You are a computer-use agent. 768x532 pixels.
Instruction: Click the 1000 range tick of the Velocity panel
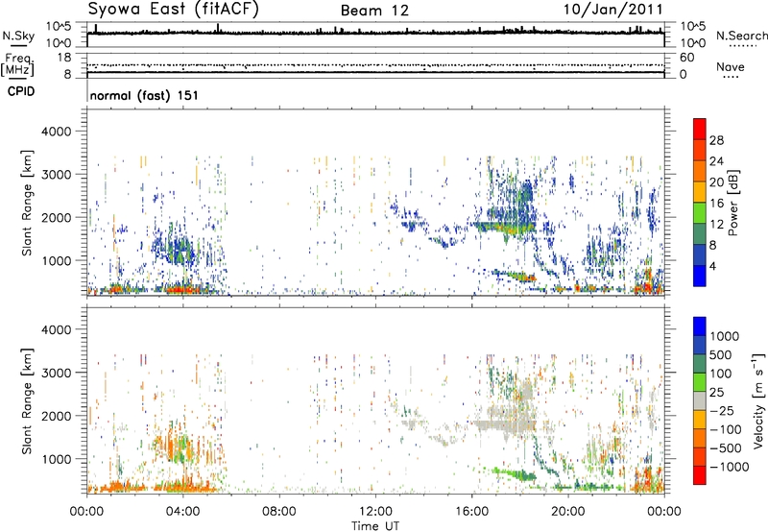pos(56,459)
